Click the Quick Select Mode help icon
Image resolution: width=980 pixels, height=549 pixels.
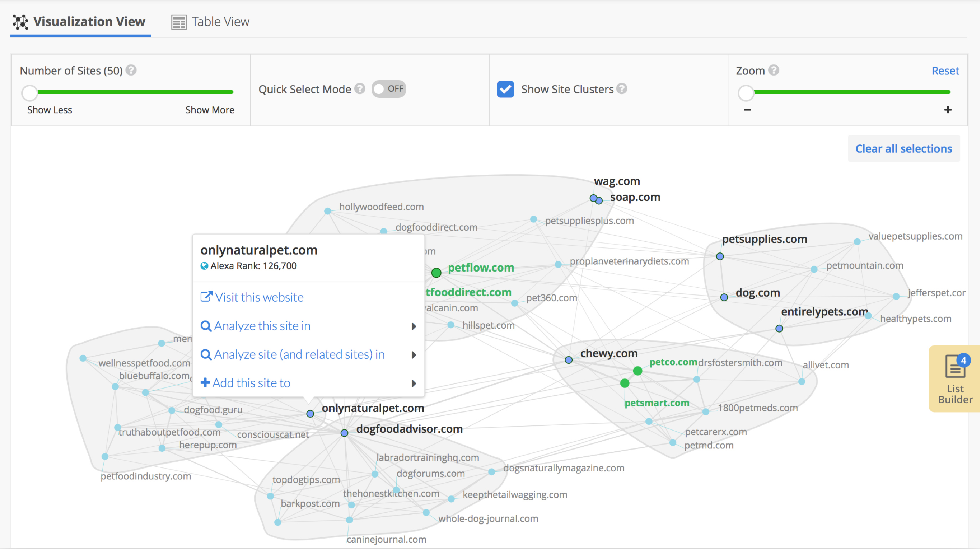click(360, 89)
